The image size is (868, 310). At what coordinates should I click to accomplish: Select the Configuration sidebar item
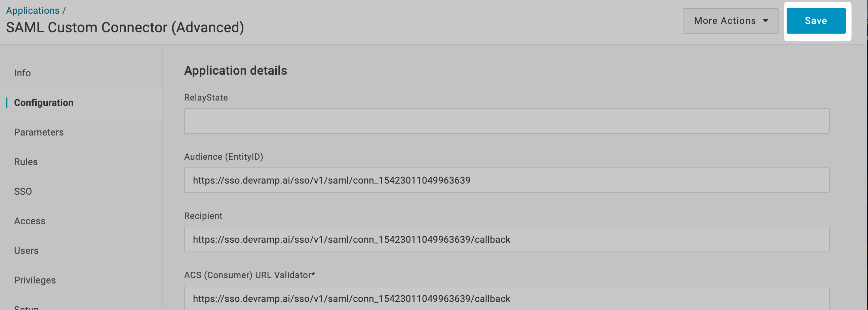[44, 103]
